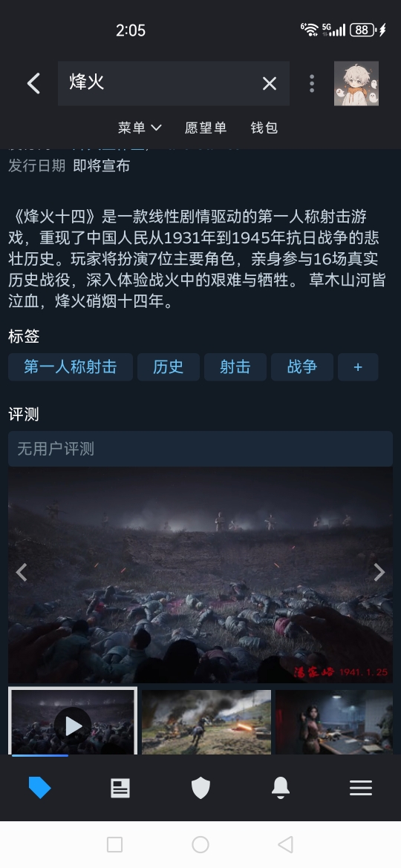Open the store tag icon tab
Viewport: 401px width, 868px height.
pyautogui.click(x=39, y=788)
